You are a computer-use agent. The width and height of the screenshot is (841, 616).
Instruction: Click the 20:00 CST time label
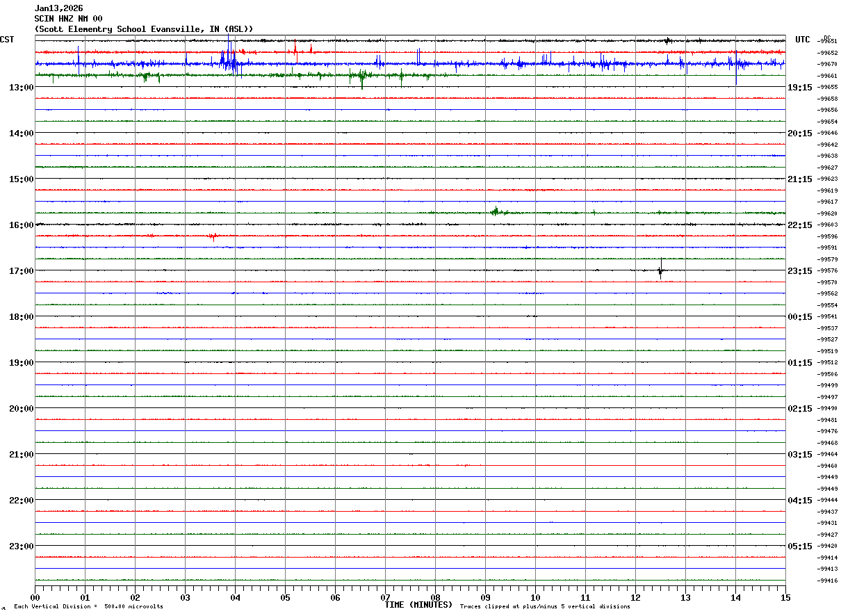coord(22,409)
